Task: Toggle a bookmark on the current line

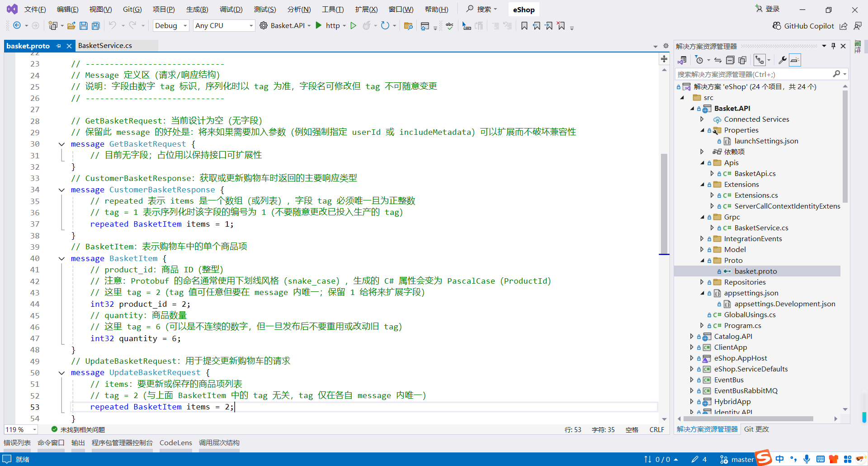Action: point(524,26)
